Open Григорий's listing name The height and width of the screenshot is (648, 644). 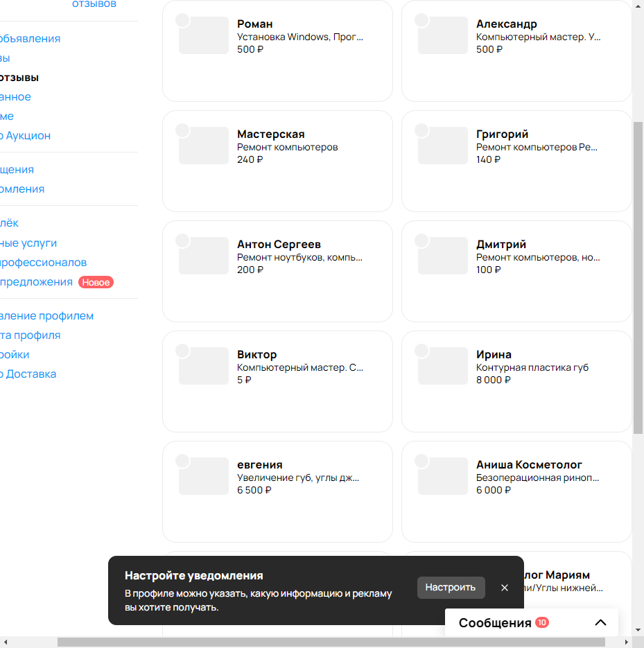tap(502, 134)
